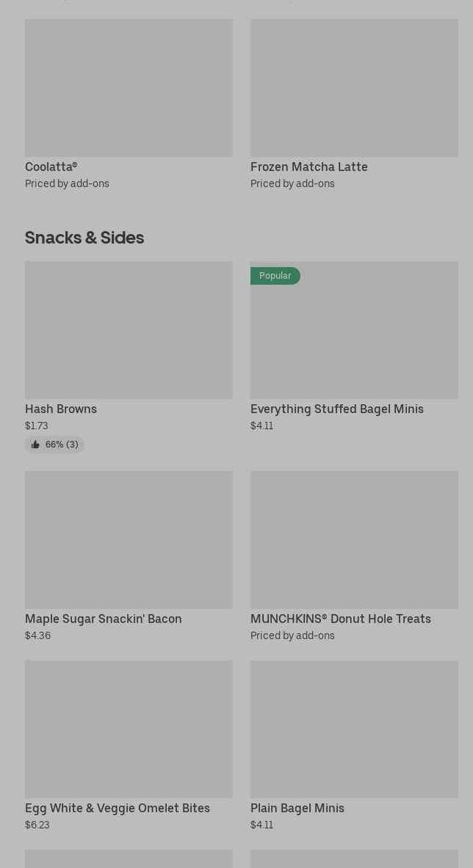Select the Everything Stuffed Bagel Minis title
This screenshot has width=473, height=868.
pos(336,409)
